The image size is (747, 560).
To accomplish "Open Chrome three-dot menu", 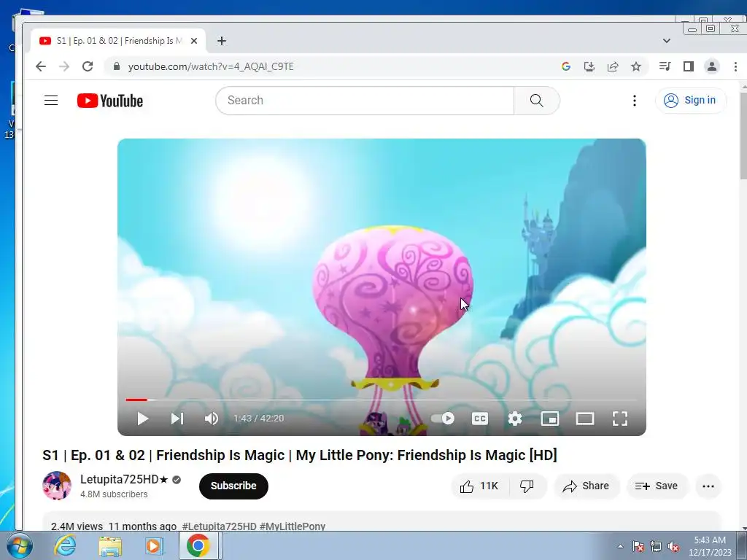I will (x=735, y=66).
